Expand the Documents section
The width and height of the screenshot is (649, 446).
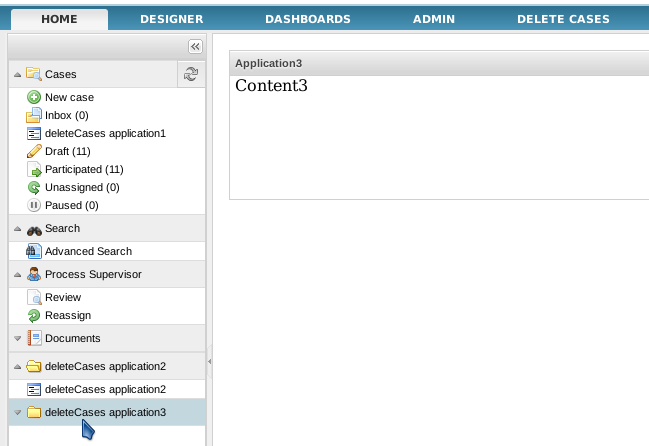(17, 339)
